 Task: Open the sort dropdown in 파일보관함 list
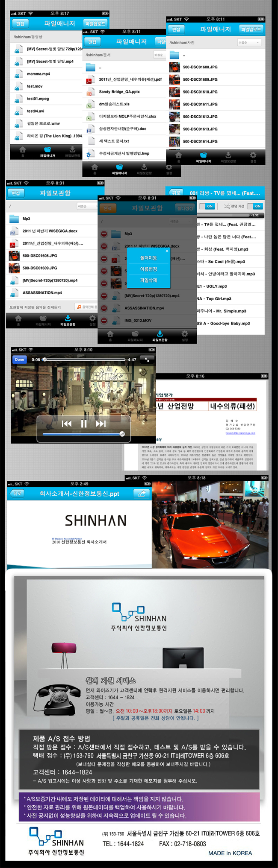pos(86,206)
